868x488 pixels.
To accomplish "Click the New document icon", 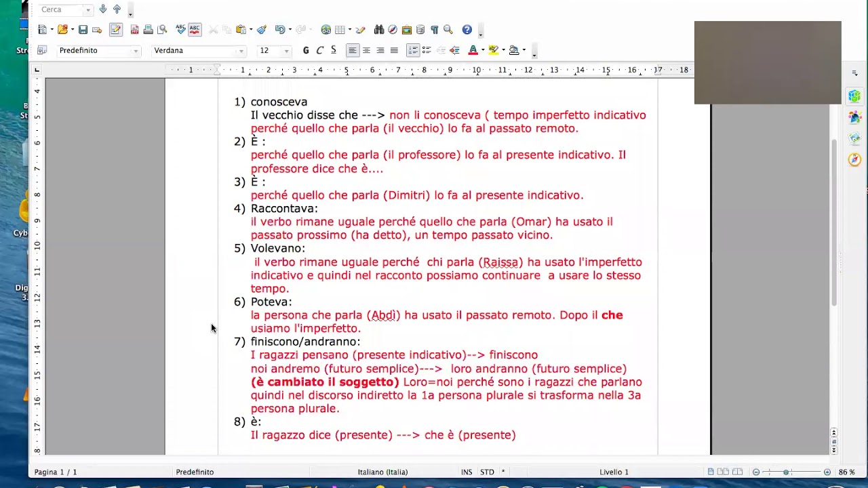I will click(43, 30).
